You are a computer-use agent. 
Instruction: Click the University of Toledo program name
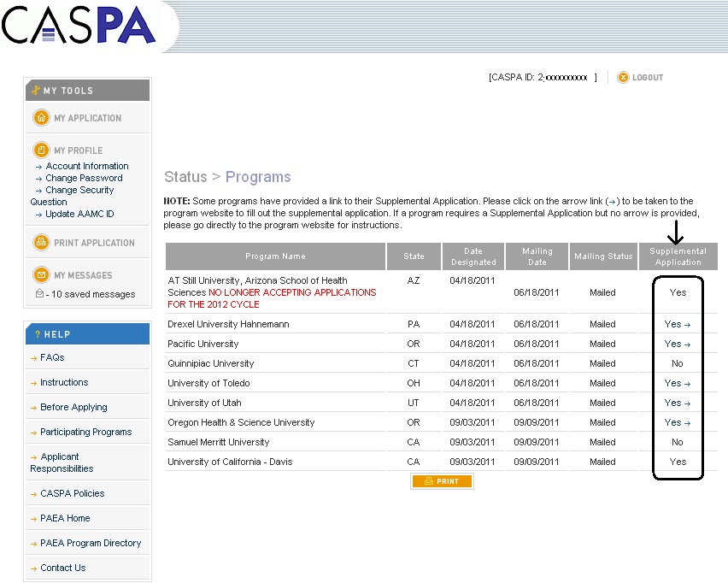point(208,383)
